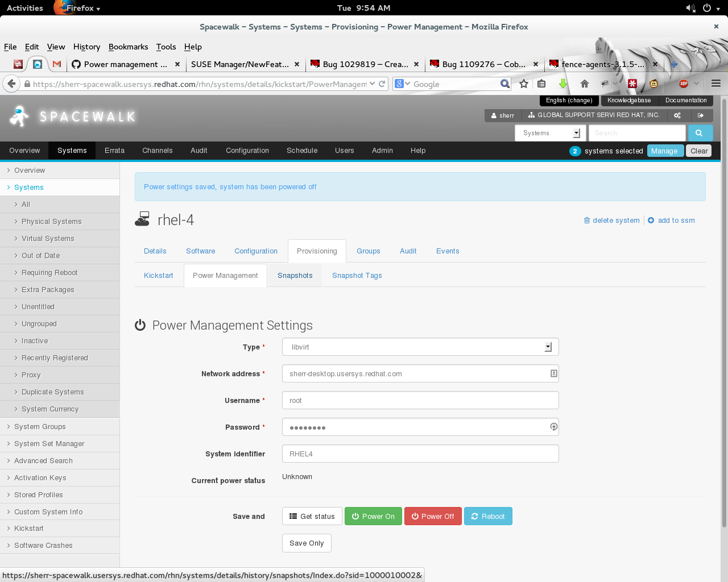Open the Errata navigation menu

(x=114, y=151)
